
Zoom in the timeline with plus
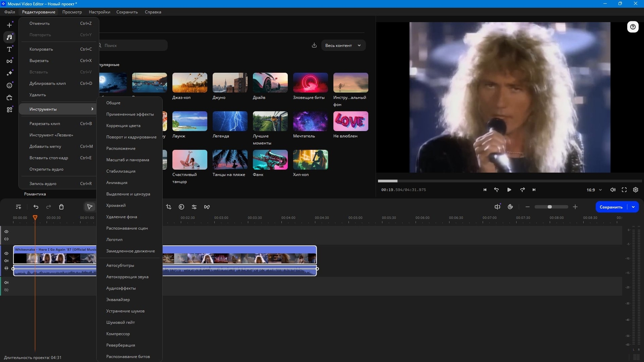pyautogui.click(x=575, y=207)
